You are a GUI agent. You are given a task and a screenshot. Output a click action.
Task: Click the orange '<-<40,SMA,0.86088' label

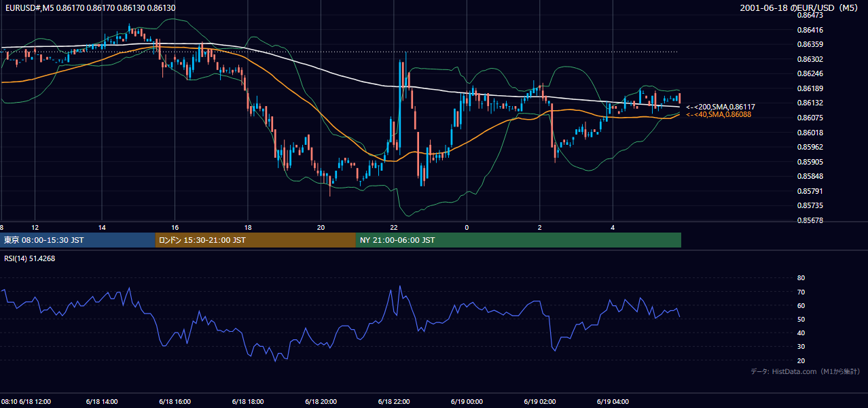coord(719,114)
